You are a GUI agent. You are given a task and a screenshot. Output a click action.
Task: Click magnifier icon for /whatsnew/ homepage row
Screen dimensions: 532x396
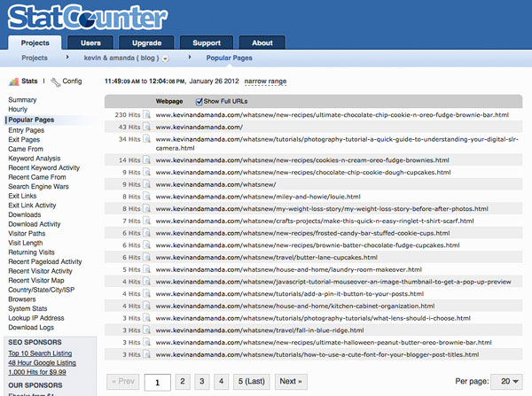[146, 184]
